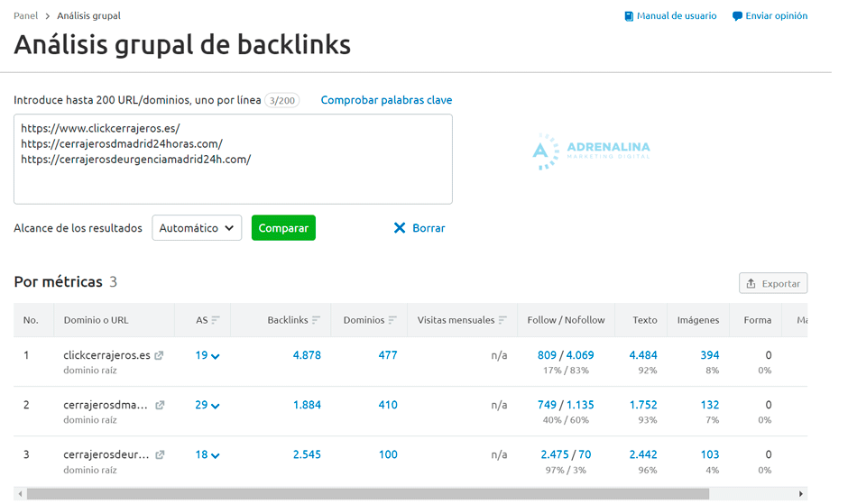Click the 3/200 URL counter badge
This screenshot has width=848, height=504.
point(282,101)
